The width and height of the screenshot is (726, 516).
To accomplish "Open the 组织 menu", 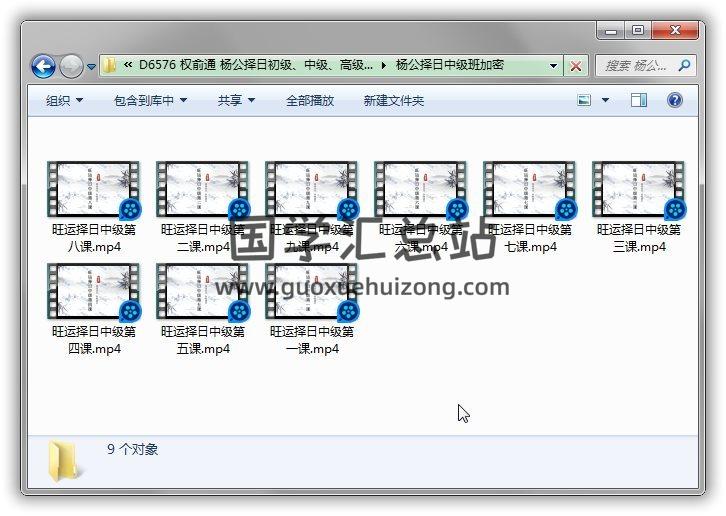I will (64, 100).
